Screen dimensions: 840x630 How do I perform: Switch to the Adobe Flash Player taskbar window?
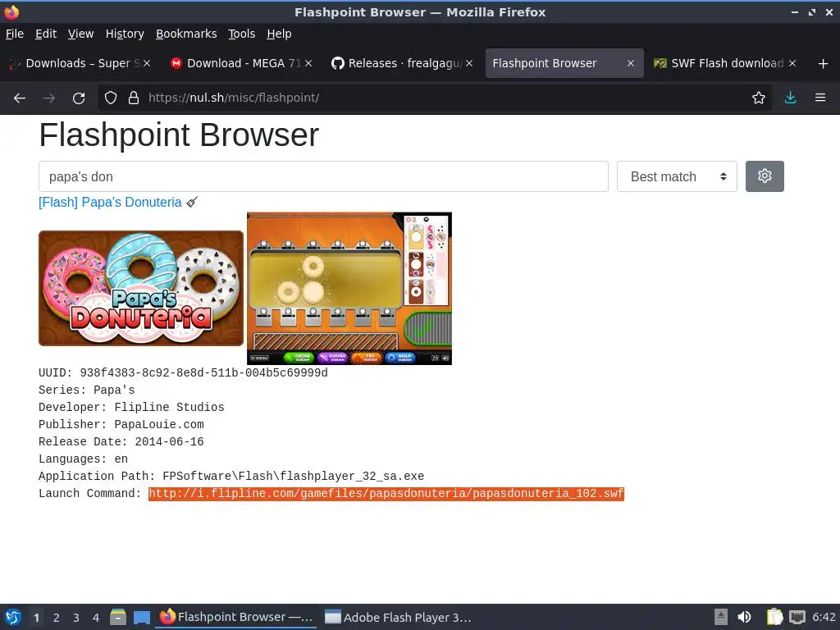tap(399, 617)
